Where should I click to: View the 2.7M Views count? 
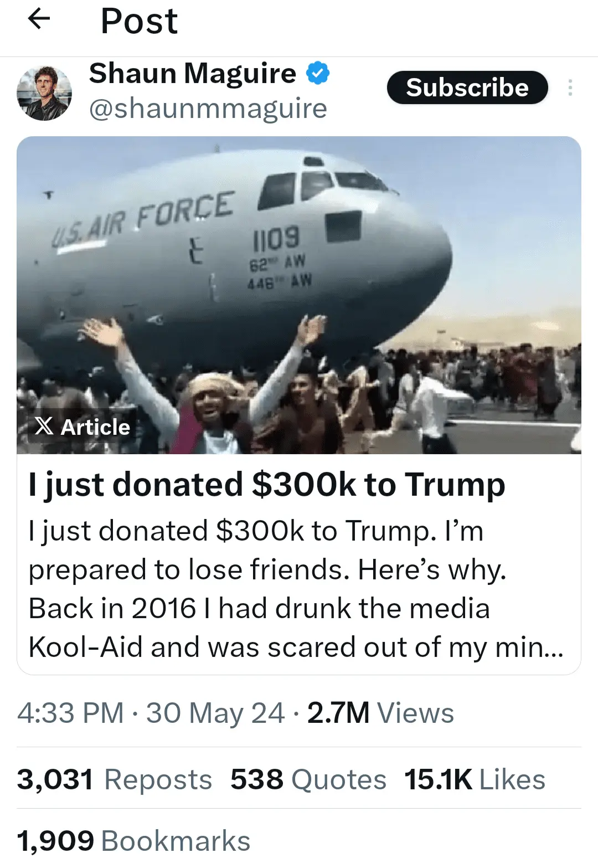[380, 713]
